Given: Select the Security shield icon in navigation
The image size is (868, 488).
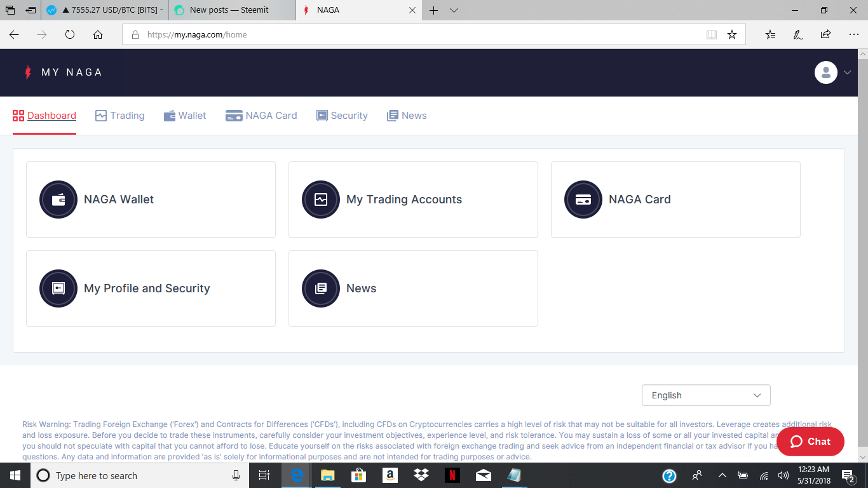Looking at the screenshot, I should click(322, 115).
